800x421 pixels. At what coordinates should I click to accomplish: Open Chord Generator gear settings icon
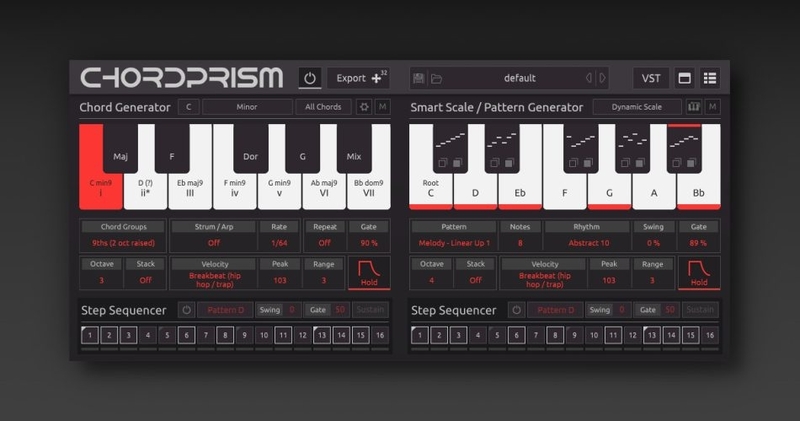364,107
